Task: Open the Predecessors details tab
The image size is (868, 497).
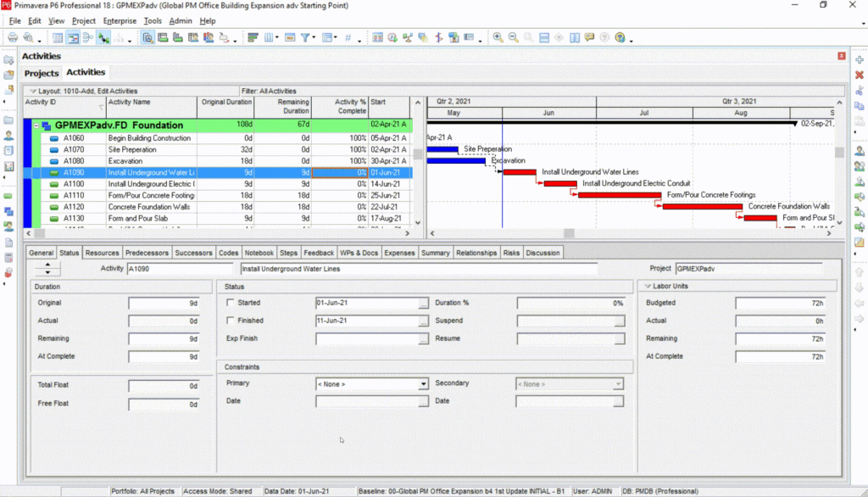Action: [147, 253]
